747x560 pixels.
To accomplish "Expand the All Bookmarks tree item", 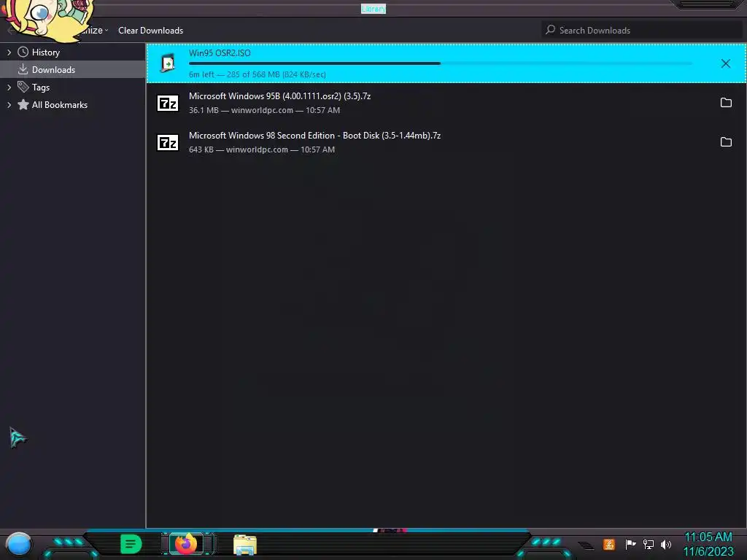I will tap(9, 105).
